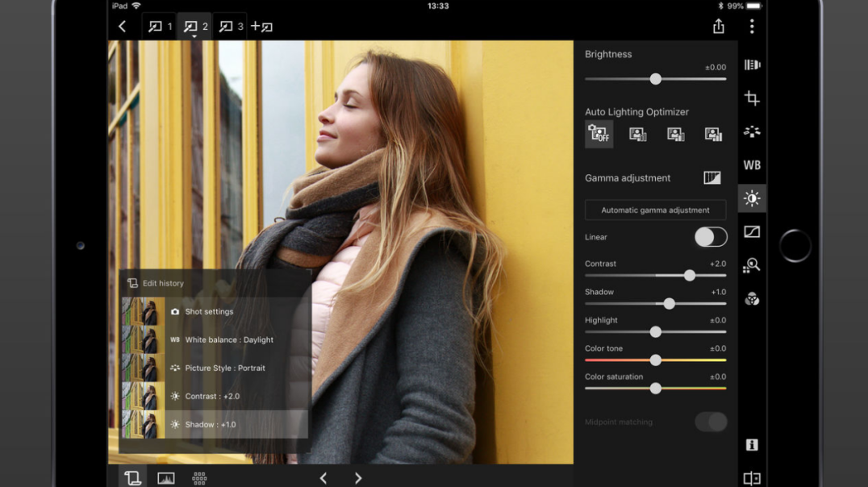Click the Brightness value ±0.00
This screenshot has width=868, height=487.
point(716,67)
